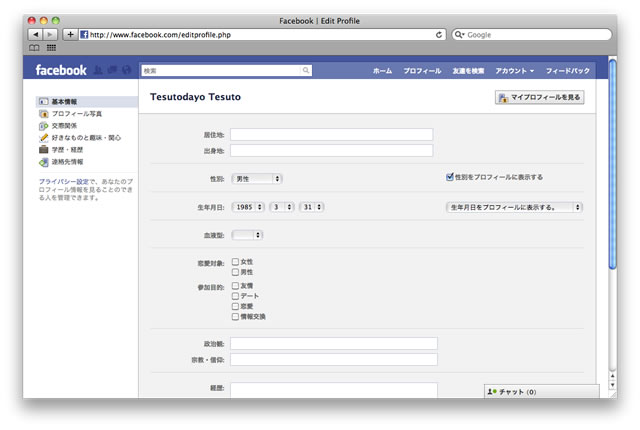This screenshot has height=430, width=640.
Task: Click the pencil icon for 好きなものと趣味
Action: 44,138
